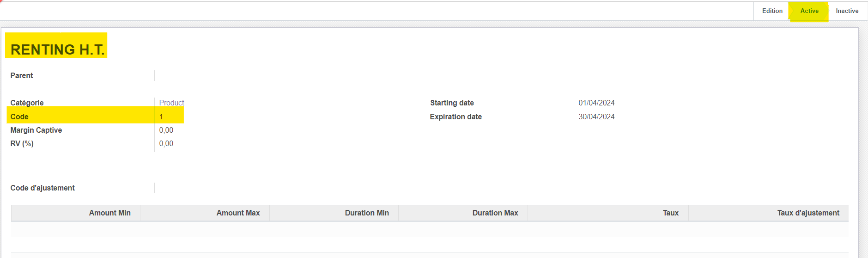
Task: Sort by Amount Max column
Action: point(238,213)
